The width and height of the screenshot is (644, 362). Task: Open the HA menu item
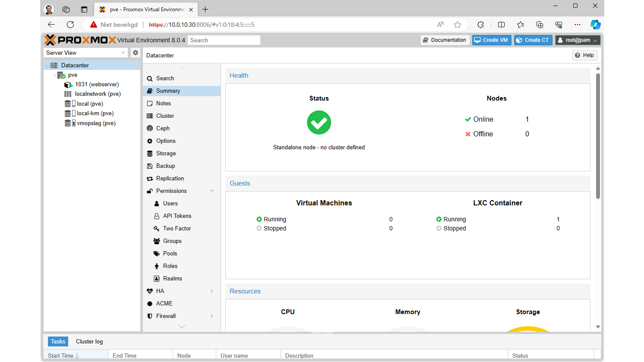(x=181, y=291)
